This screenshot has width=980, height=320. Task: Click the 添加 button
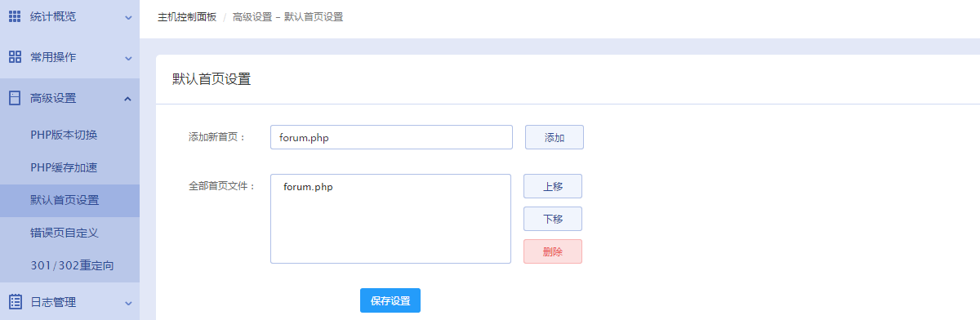point(555,137)
